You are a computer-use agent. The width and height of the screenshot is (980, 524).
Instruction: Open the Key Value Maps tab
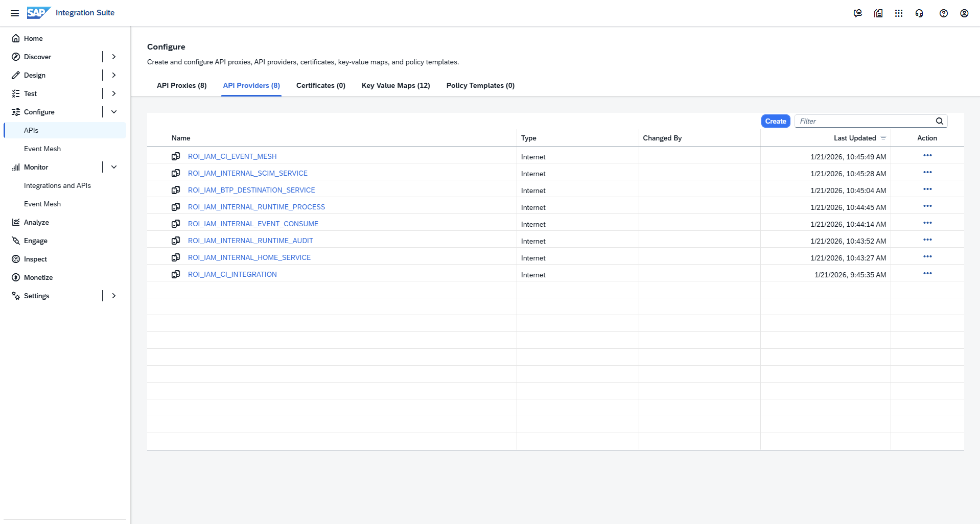[395, 85]
